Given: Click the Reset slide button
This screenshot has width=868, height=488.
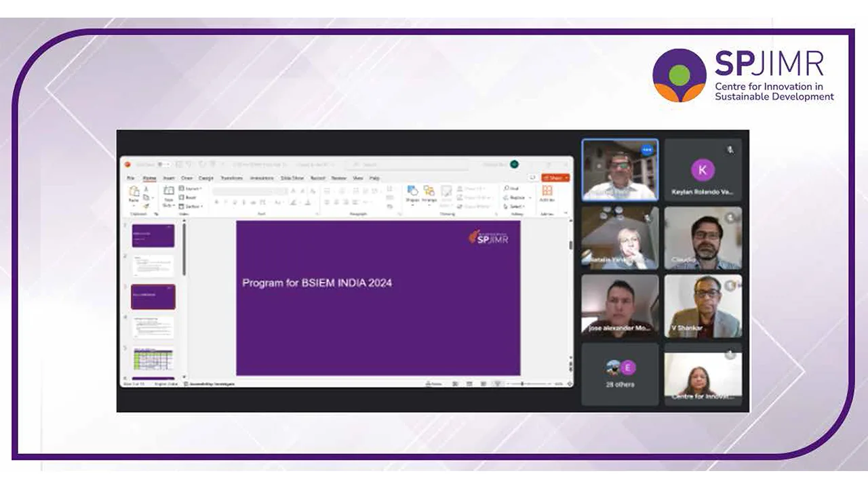Looking at the screenshot, I should [x=191, y=197].
